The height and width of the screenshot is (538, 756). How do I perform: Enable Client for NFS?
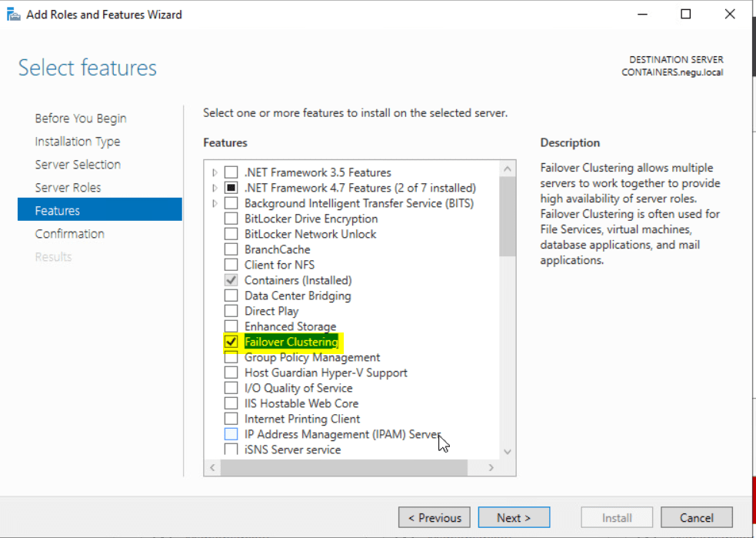pyautogui.click(x=231, y=265)
